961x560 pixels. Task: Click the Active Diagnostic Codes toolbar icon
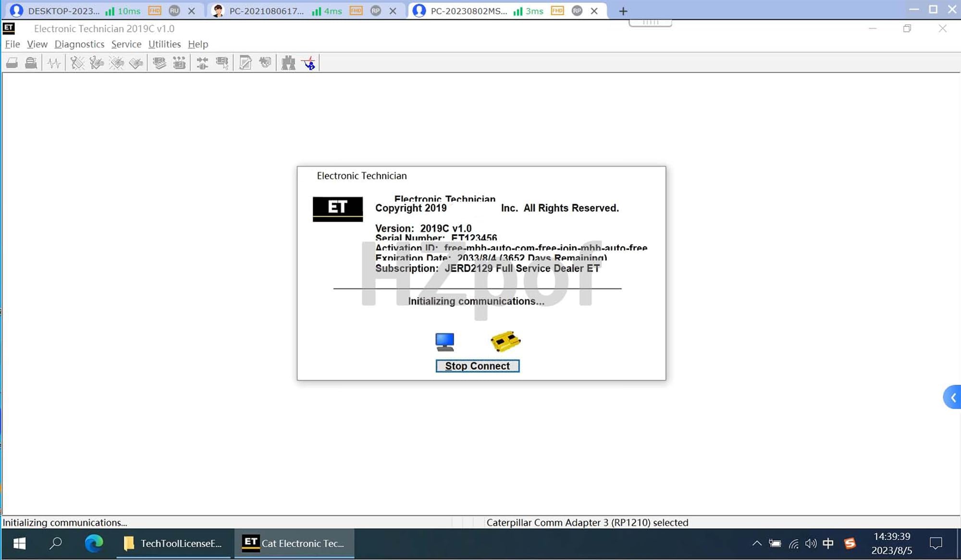pos(77,63)
